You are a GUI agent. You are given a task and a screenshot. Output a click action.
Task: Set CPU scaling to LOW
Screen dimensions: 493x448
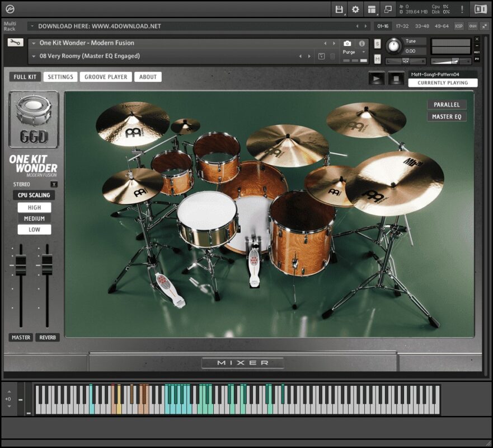click(34, 230)
